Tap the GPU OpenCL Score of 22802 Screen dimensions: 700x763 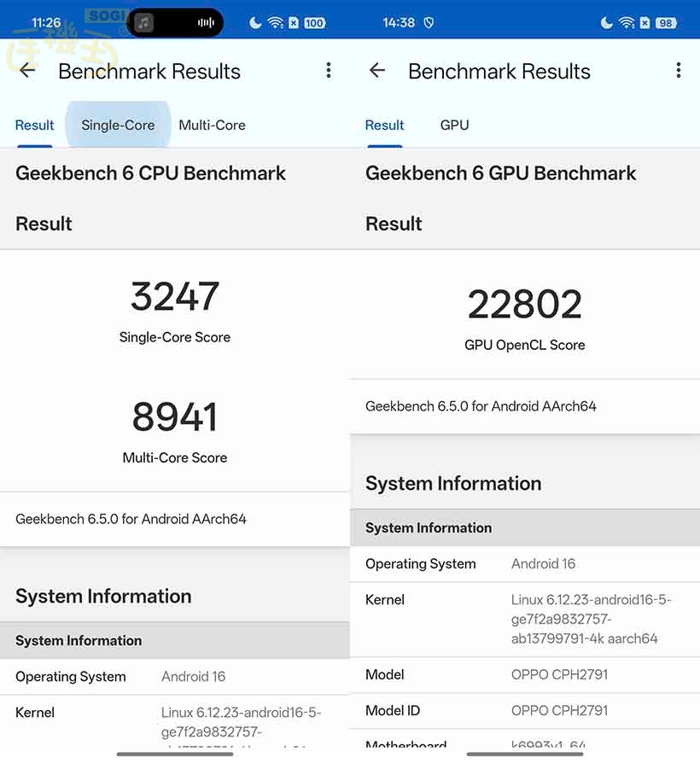tap(524, 305)
